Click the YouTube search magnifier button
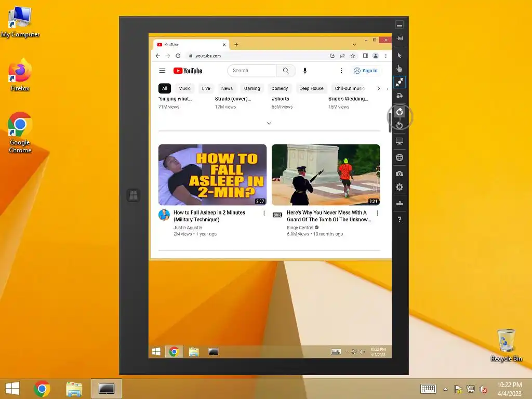This screenshot has width=532, height=399. (286, 71)
